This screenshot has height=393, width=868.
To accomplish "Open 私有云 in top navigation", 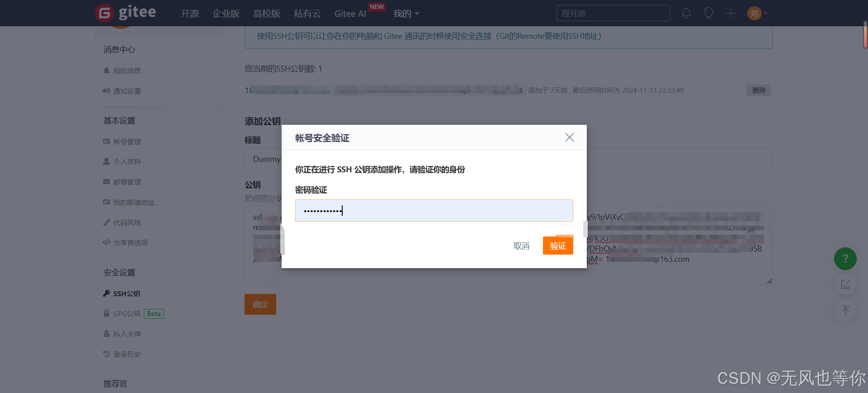I will pyautogui.click(x=307, y=14).
